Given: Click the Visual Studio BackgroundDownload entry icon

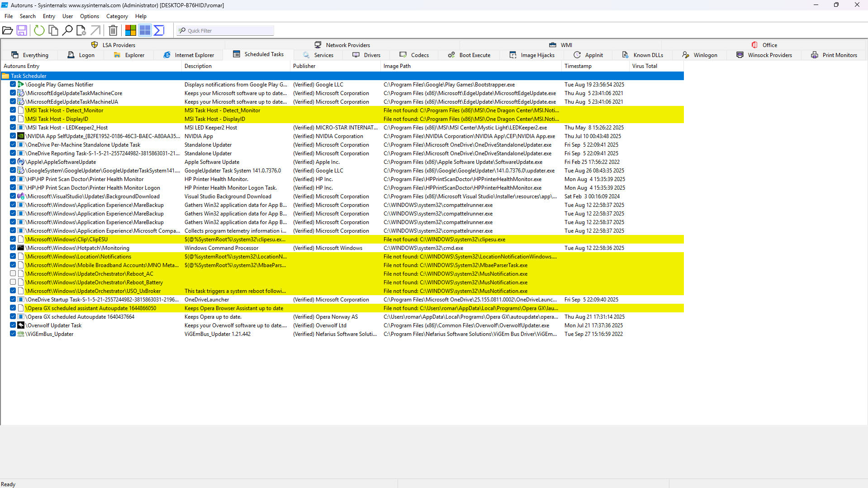Looking at the screenshot, I should (x=21, y=196).
